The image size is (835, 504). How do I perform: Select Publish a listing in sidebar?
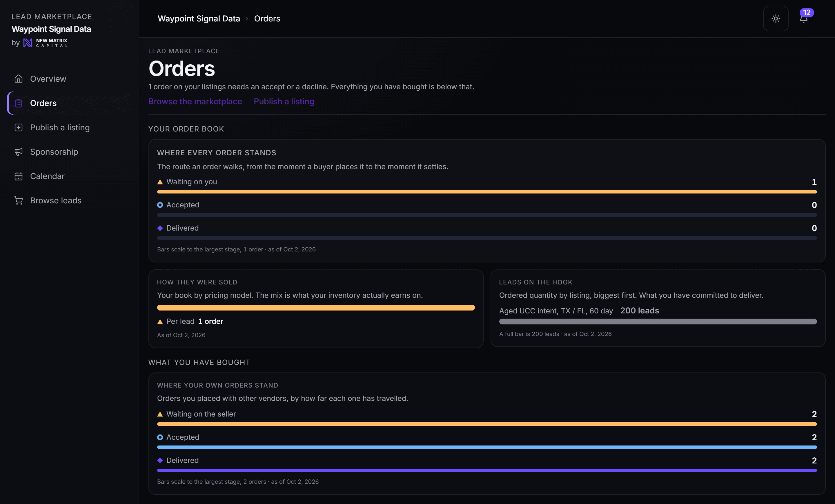(70, 127)
